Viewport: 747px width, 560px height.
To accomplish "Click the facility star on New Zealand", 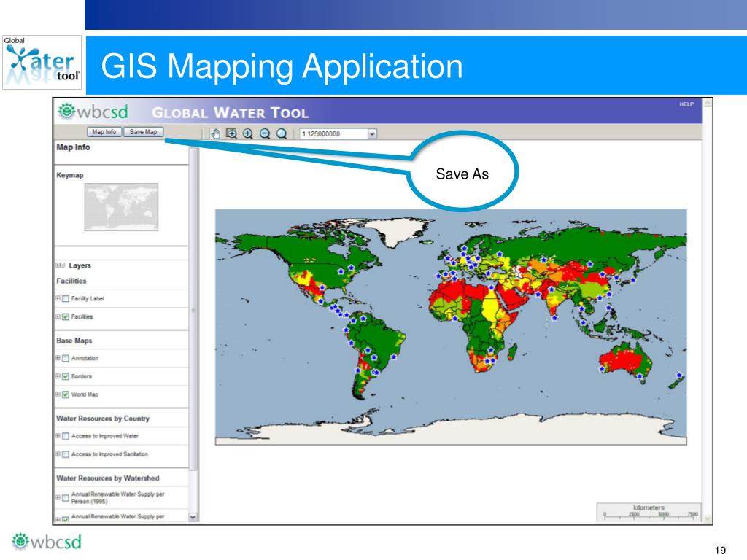I will (679, 375).
